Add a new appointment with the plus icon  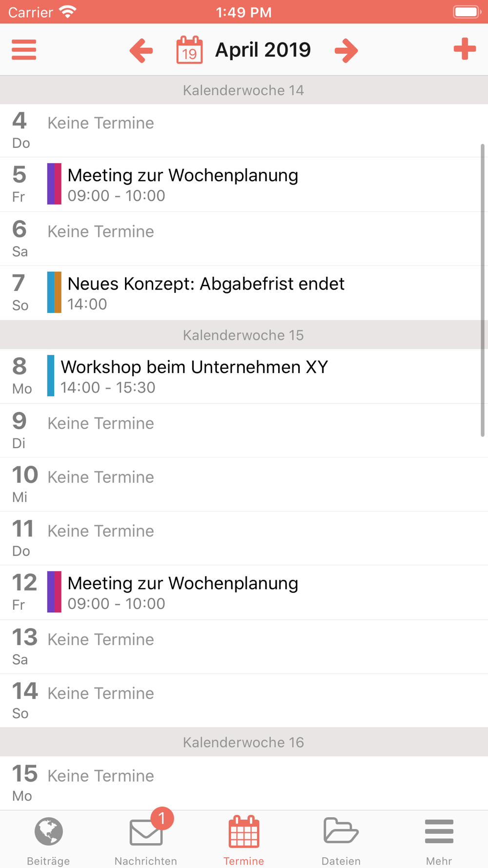tap(465, 49)
